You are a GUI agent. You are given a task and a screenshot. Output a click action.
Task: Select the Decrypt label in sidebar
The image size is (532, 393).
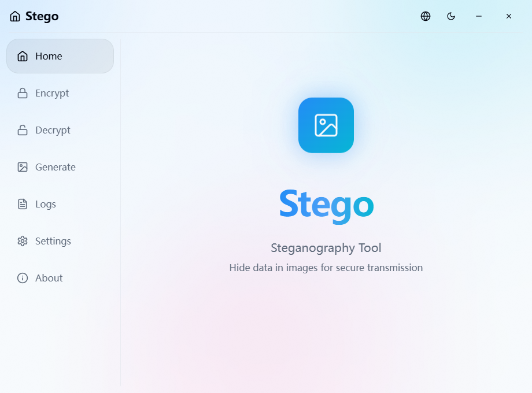(53, 130)
